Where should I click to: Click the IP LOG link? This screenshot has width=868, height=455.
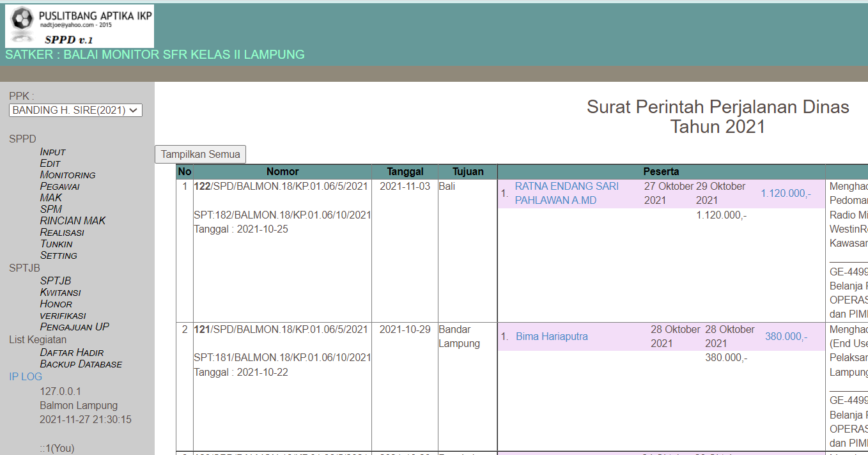25,376
